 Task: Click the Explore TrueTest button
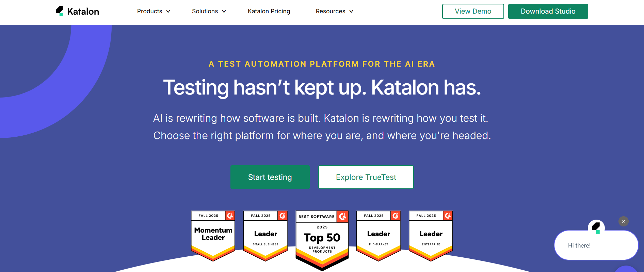point(366,177)
